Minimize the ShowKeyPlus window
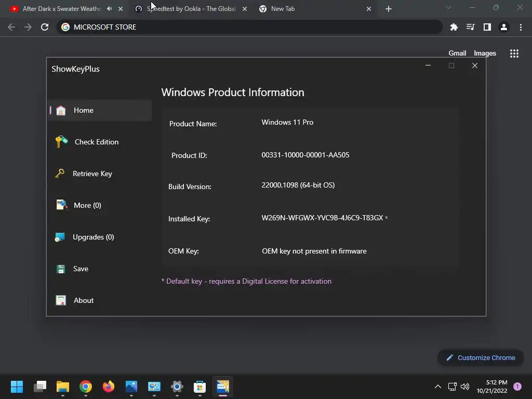532x399 pixels. [428, 65]
